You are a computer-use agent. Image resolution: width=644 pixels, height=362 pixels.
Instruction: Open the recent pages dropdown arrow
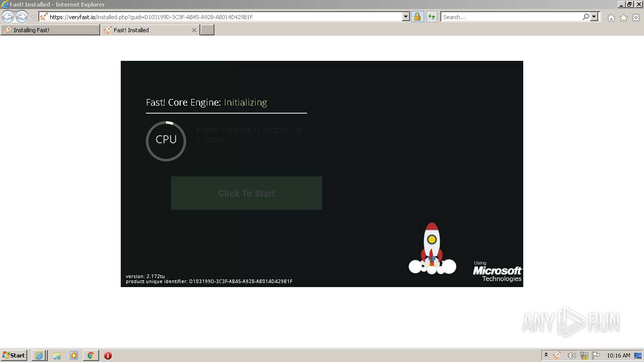33,17
